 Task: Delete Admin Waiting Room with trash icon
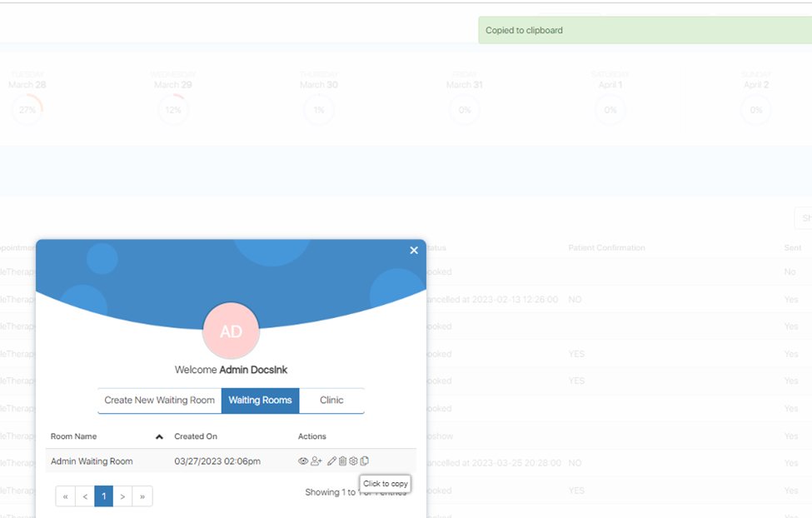click(342, 461)
